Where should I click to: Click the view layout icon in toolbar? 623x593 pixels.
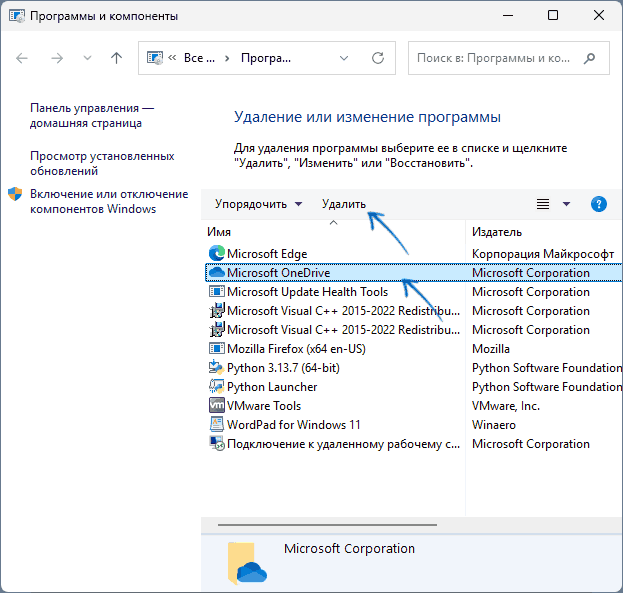click(543, 204)
